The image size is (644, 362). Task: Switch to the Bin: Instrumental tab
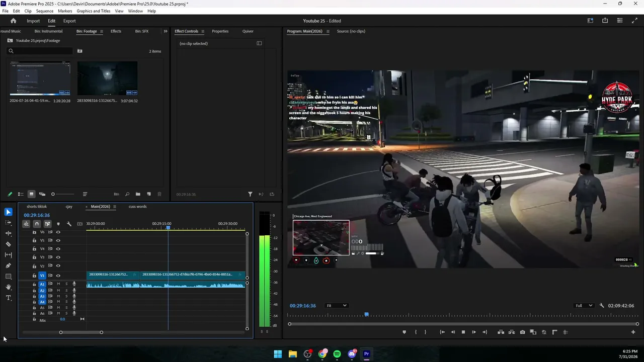[48, 31]
